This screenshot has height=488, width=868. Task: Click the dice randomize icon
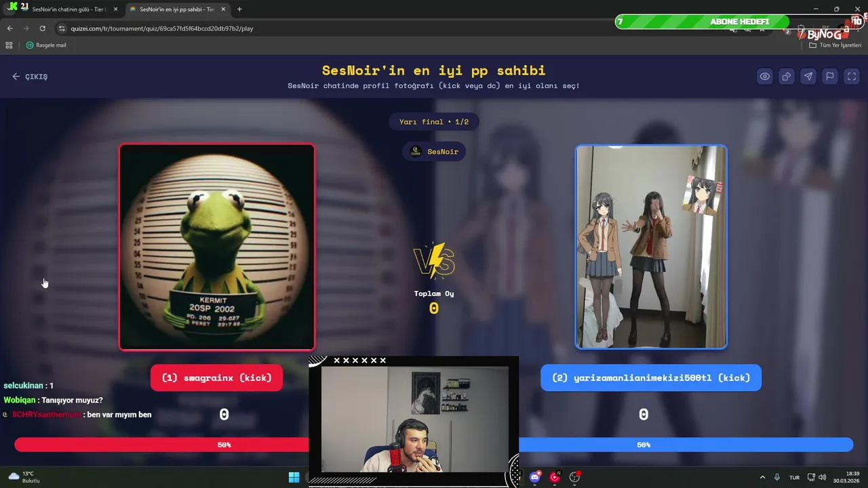787,77
